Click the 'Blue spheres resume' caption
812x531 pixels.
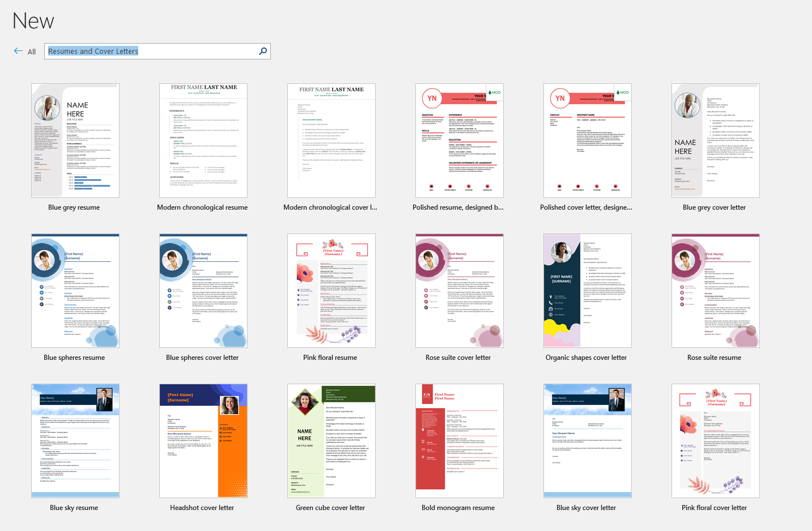coord(74,358)
